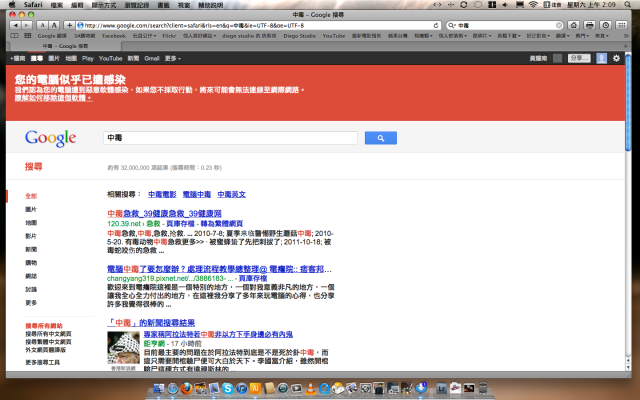Open iTunes from the Dock
640x400 pixels.
(242, 388)
